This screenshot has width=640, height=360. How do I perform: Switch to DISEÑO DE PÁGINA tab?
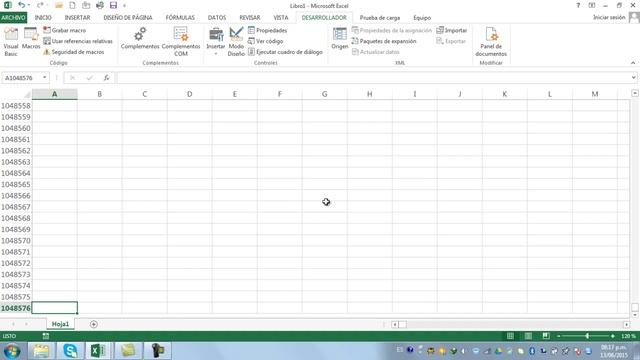point(128,18)
